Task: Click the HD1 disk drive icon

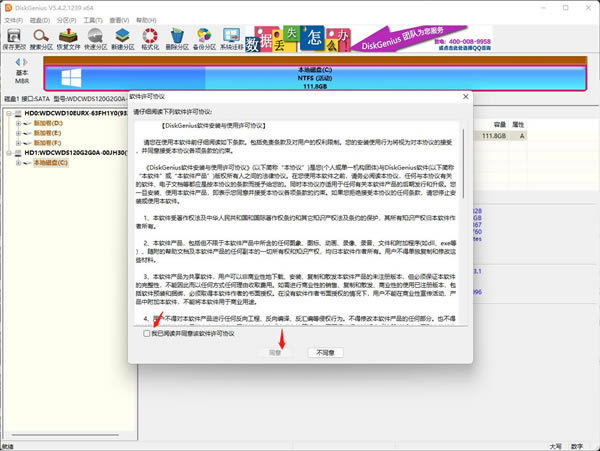Action: click(18, 153)
